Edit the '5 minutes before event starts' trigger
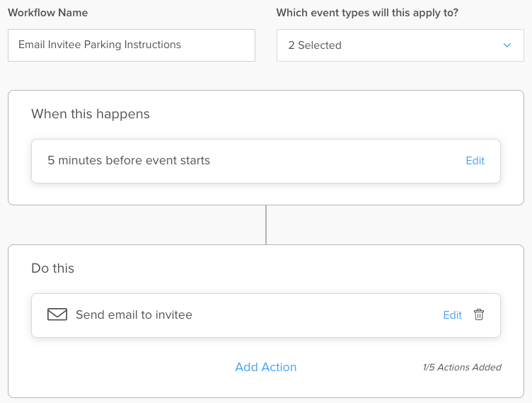The width and height of the screenshot is (532, 403). (475, 161)
